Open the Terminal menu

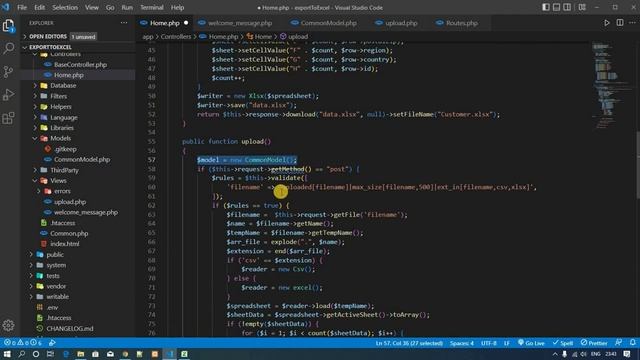[x=152, y=7]
